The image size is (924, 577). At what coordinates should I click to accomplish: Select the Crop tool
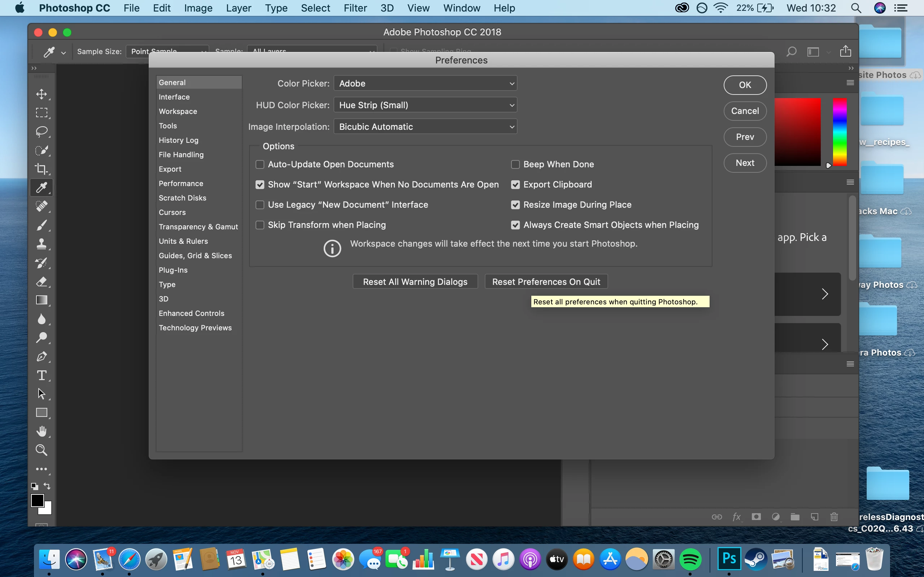point(41,169)
